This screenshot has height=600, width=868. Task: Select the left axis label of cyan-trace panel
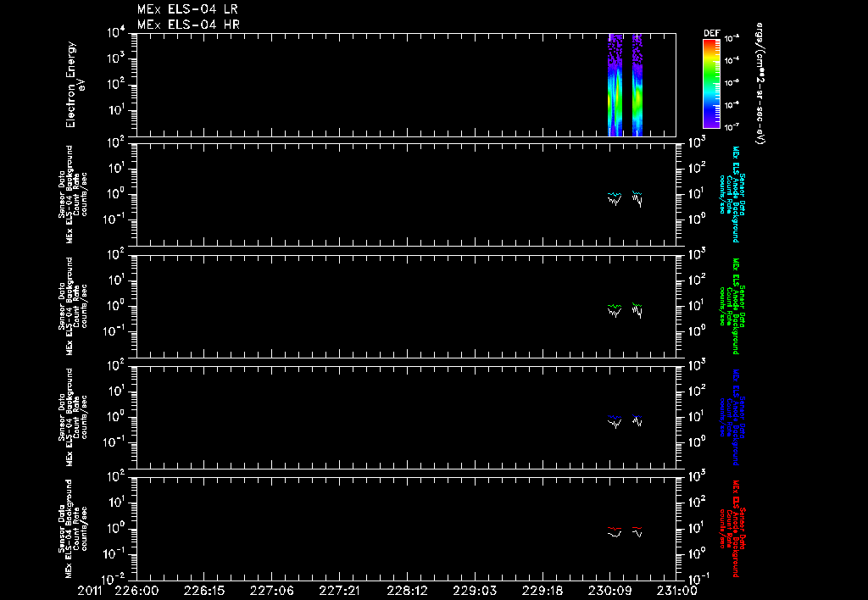pos(74,194)
